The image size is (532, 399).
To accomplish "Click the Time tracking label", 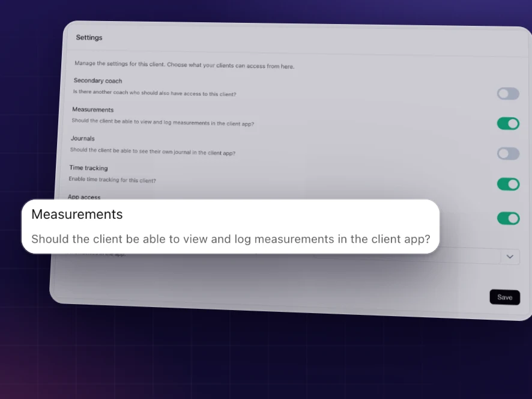I will point(88,168).
